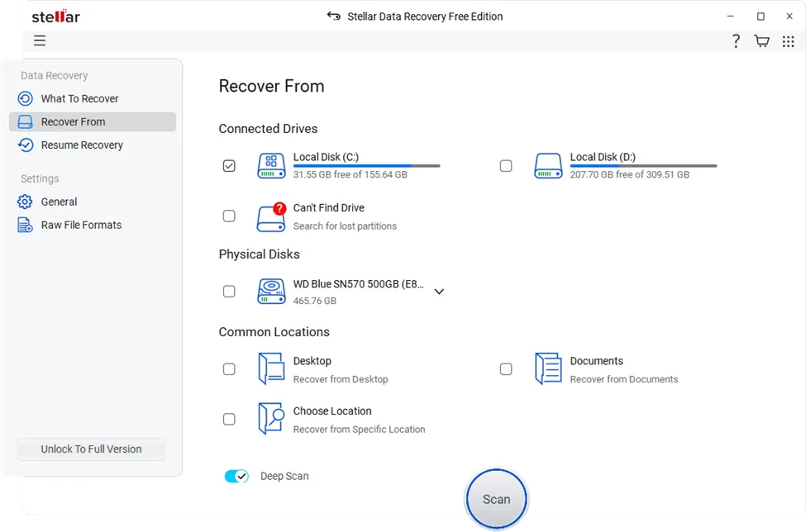Click the What To Recover icon

click(25, 98)
